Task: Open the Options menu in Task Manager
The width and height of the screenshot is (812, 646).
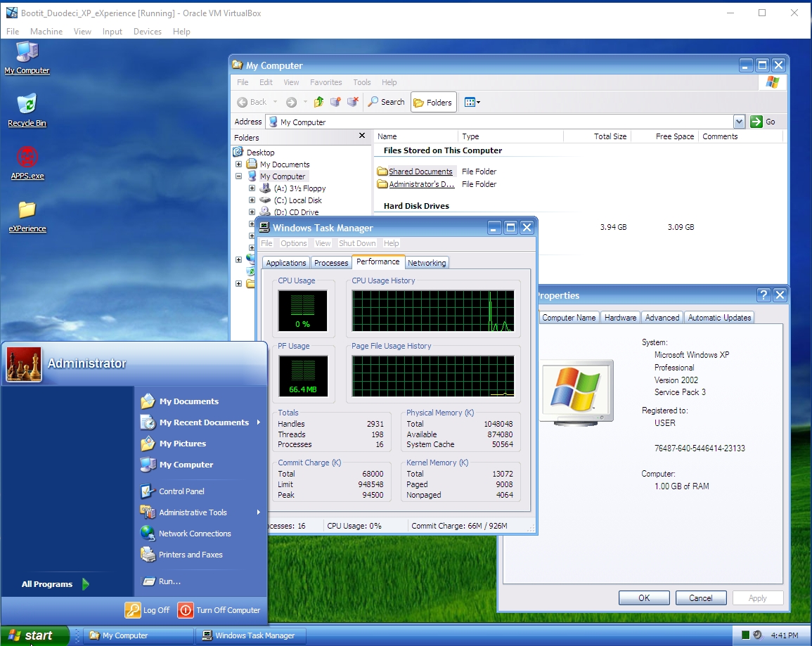Action: 294,243
